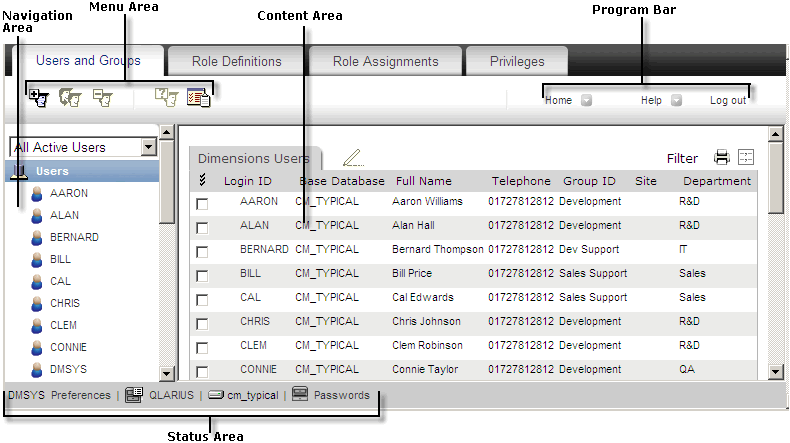The width and height of the screenshot is (790, 443).
Task: Click the remove user toolbar icon
Action: click(102, 98)
